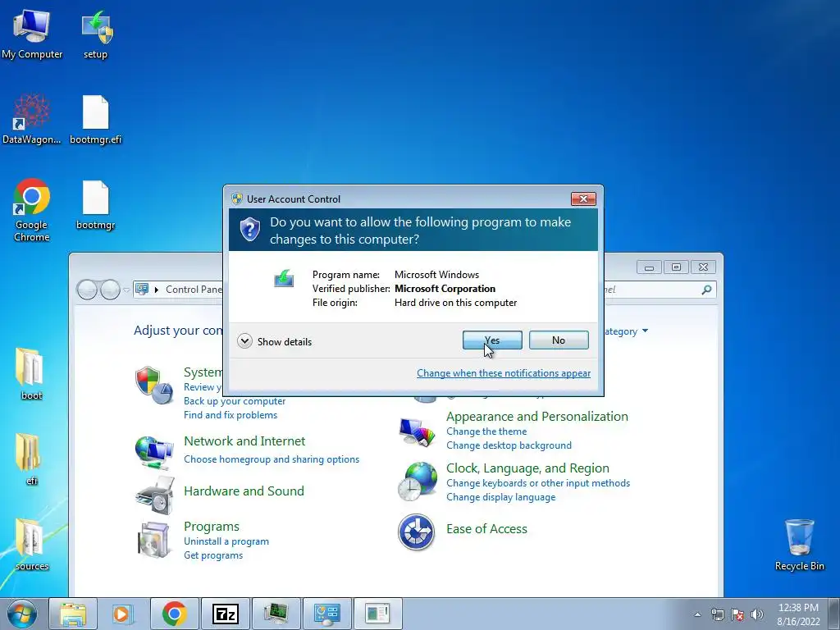Click the Appearance and Personalization monitor icon
This screenshot has width=840, height=630.
tap(418, 431)
